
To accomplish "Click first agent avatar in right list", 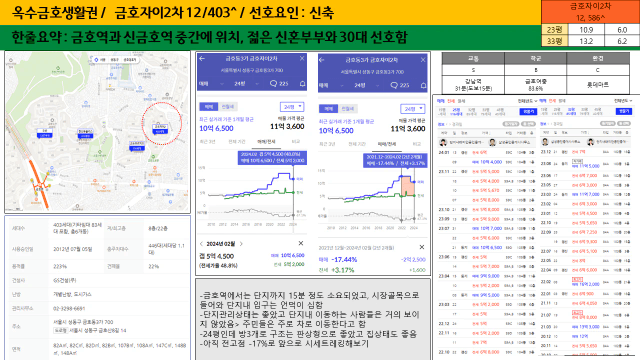I will click(545, 142).
